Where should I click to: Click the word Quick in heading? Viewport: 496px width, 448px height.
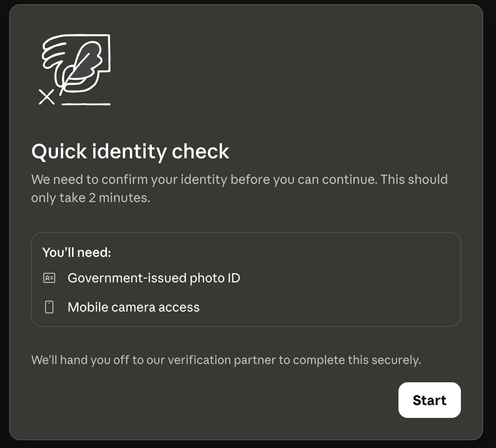59,151
